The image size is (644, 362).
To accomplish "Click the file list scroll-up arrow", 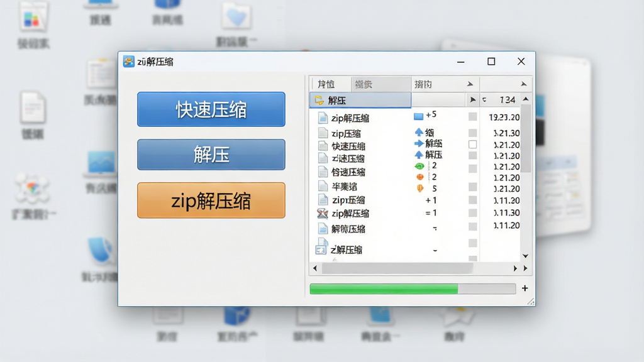I will [526, 99].
